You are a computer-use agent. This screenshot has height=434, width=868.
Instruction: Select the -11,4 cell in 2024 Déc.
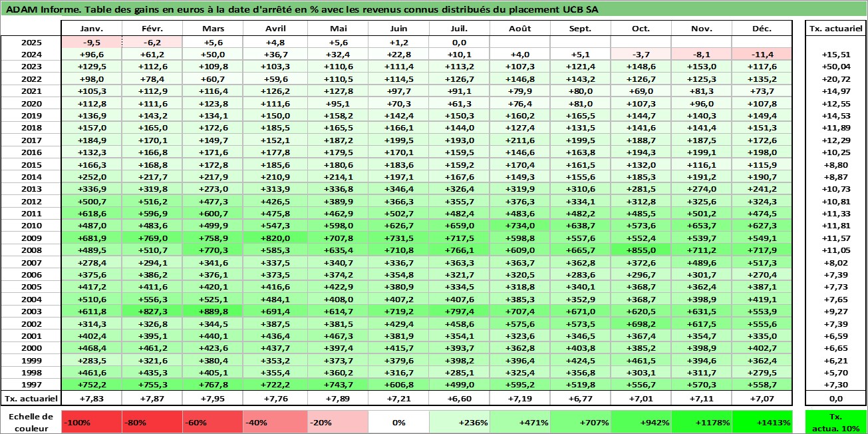(762, 54)
